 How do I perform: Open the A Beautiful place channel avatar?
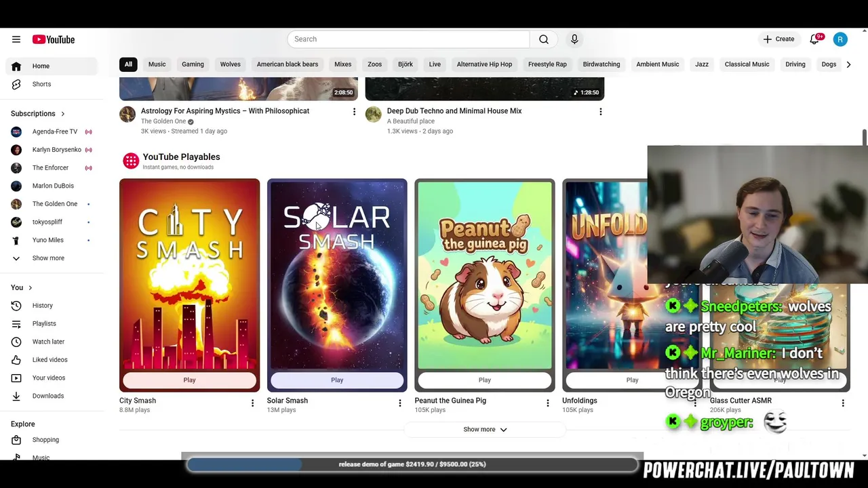pyautogui.click(x=374, y=115)
